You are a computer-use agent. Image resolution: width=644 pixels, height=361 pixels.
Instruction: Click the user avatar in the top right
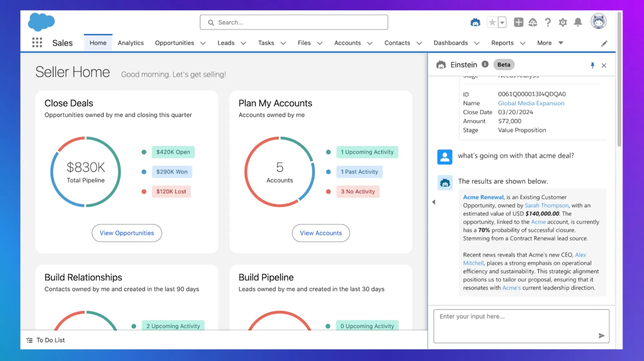pyautogui.click(x=599, y=21)
